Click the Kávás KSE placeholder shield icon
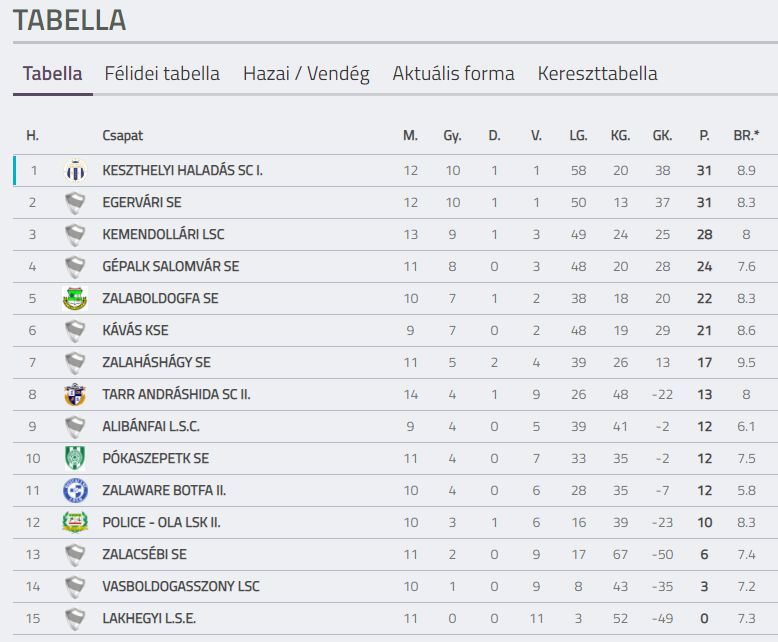778x642 pixels. [x=75, y=330]
